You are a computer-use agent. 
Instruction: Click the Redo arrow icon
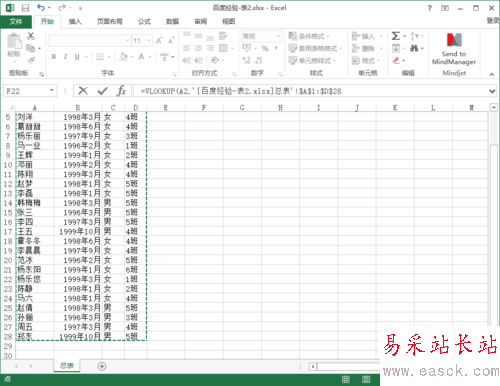pyautogui.click(x=62, y=7)
